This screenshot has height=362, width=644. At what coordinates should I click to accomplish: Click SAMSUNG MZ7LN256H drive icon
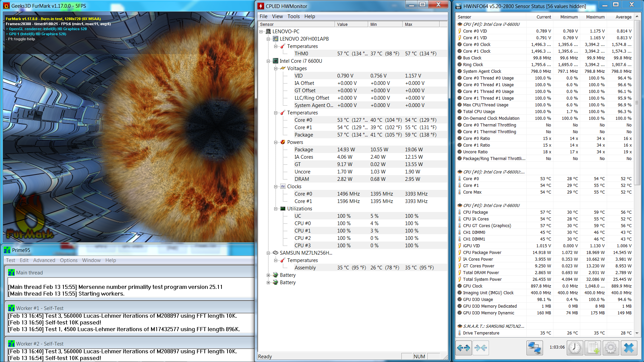pyautogui.click(x=276, y=253)
